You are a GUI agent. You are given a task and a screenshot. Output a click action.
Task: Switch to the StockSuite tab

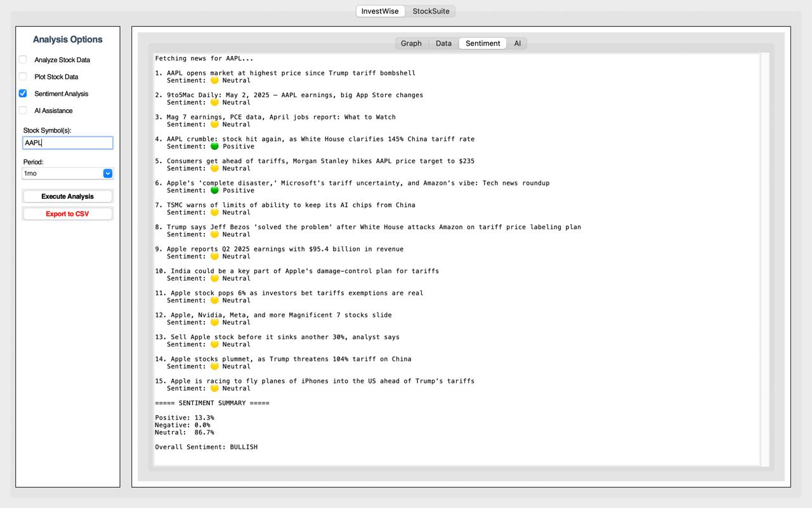click(x=431, y=11)
